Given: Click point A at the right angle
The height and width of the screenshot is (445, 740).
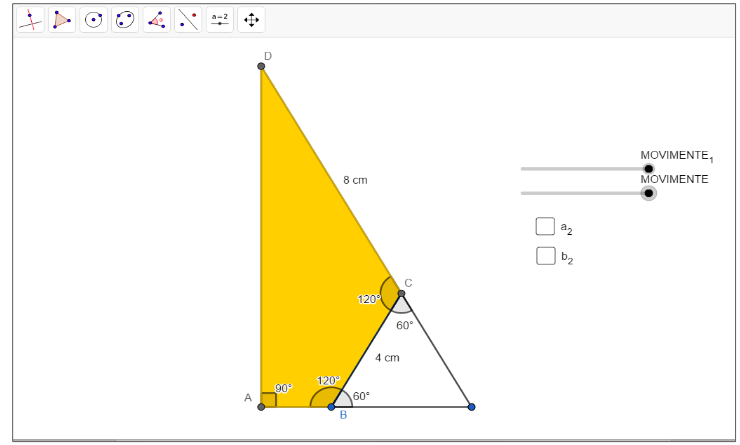Looking at the screenshot, I should 261,407.
